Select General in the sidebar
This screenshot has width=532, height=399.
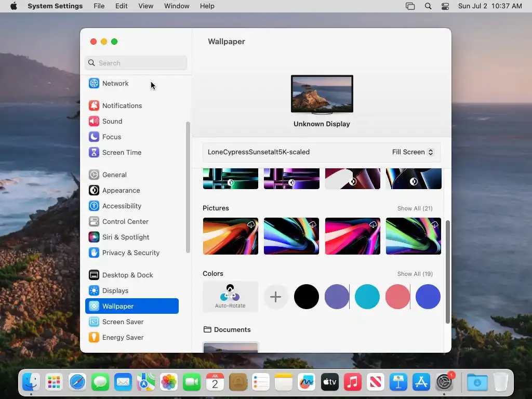(x=131, y=175)
